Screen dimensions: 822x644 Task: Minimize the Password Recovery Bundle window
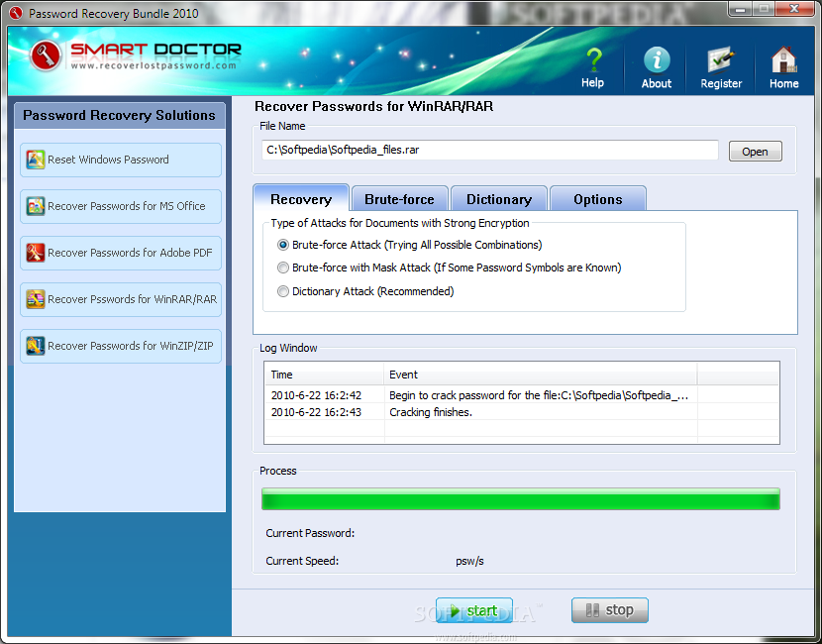tap(740, 9)
